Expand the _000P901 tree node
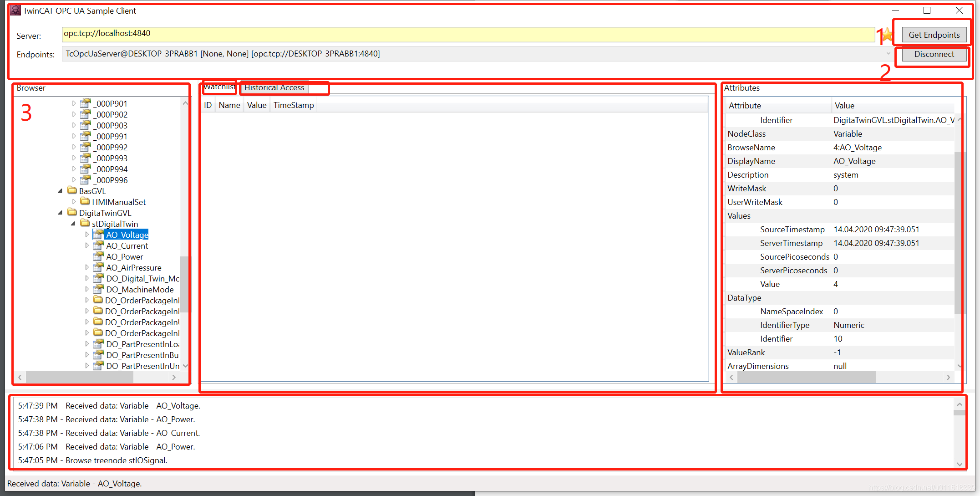 click(74, 103)
